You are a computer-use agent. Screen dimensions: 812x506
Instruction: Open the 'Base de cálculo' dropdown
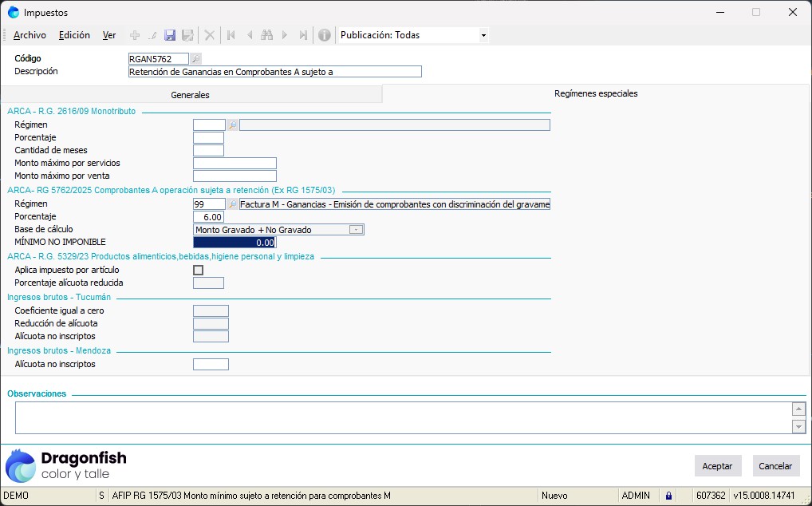[357, 230]
